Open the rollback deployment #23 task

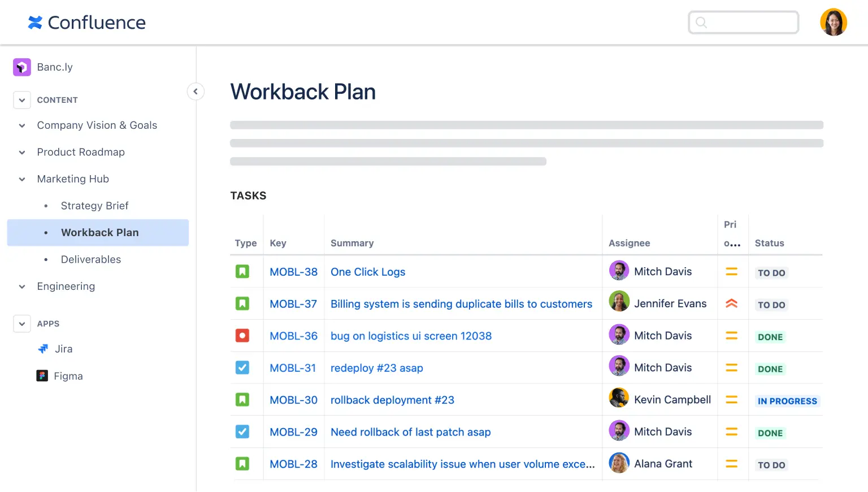tap(392, 400)
